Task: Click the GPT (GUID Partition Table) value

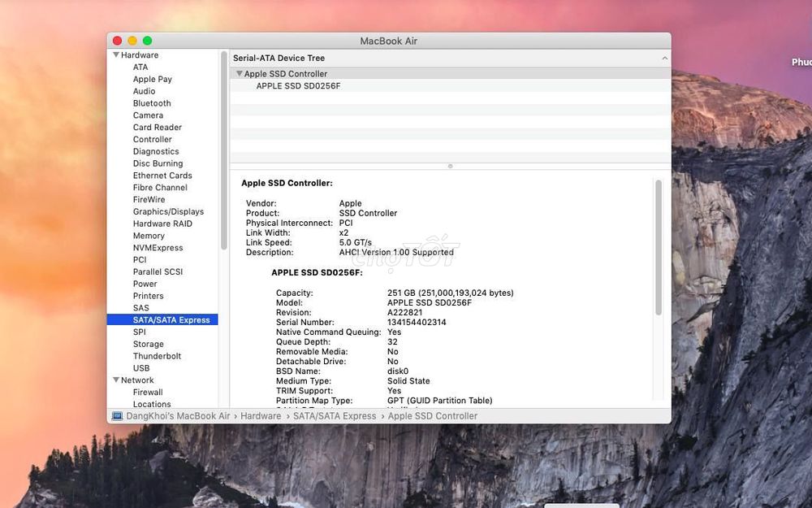Action: [x=439, y=400]
